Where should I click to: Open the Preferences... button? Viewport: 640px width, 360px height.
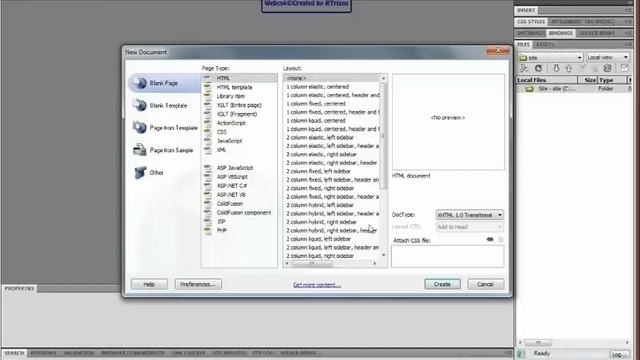tap(198, 284)
